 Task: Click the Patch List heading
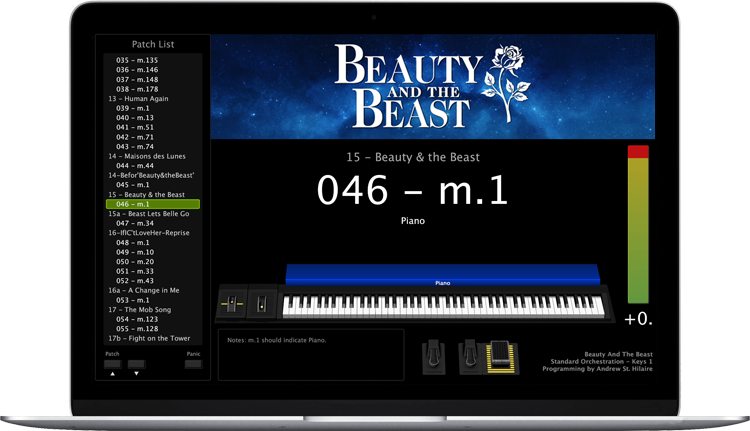[x=153, y=44]
